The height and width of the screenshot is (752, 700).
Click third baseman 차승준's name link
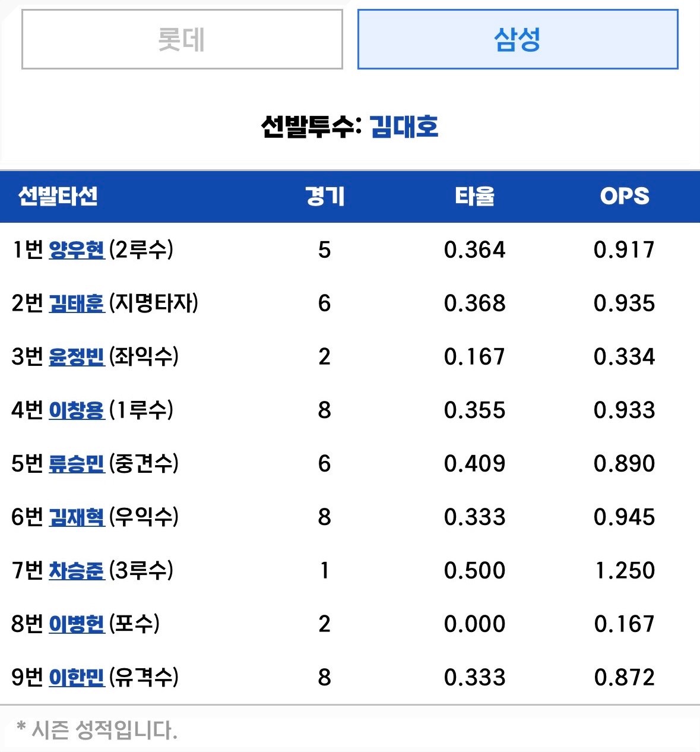[x=77, y=570]
